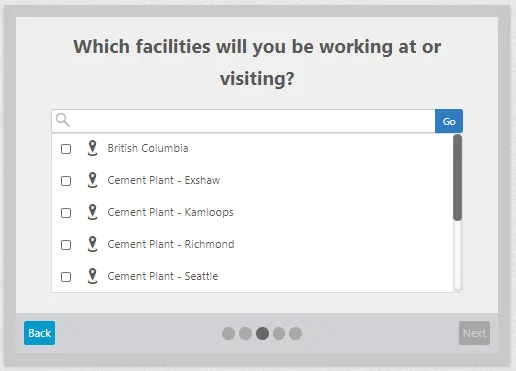The width and height of the screenshot is (516, 371).
Task: Click the facility list scrollbar thumb
Action: point(458,177)
